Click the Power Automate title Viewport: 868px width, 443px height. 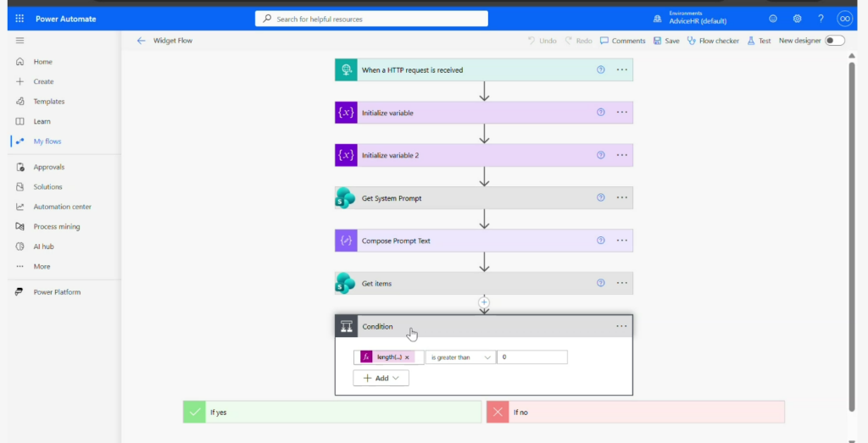point(66,19)
